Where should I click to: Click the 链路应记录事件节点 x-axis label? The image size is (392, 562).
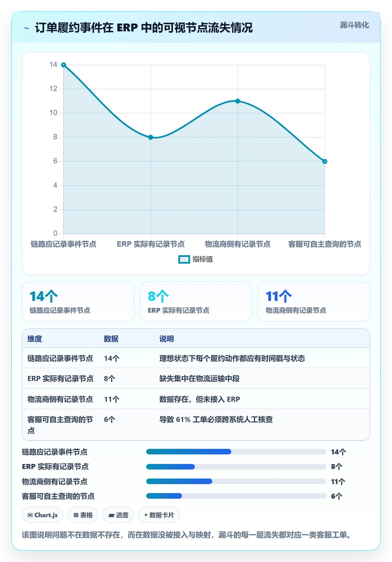pos(64,244)
